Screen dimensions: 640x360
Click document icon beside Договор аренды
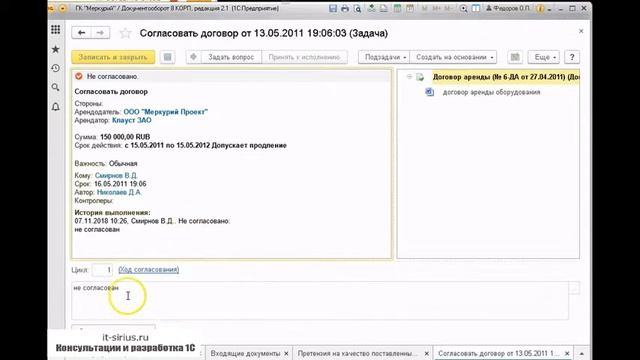click(x=420, y=77)
